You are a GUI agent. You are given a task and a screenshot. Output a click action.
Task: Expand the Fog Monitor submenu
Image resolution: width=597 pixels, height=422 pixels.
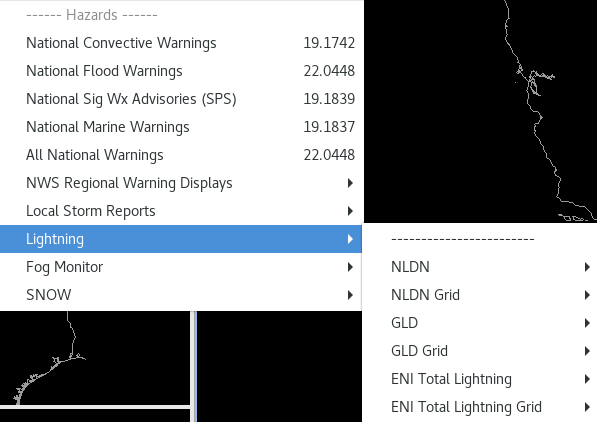[x=181, y=267]
